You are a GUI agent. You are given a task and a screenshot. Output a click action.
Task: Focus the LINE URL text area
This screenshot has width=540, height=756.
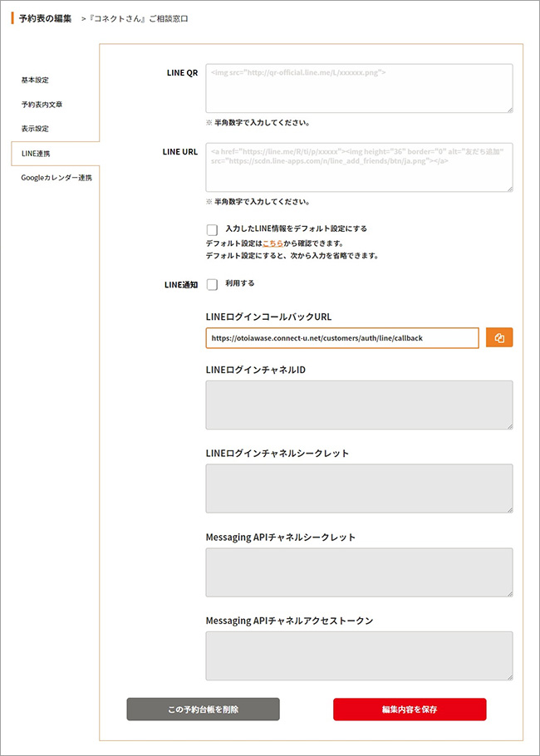click(x=359, y=168)
